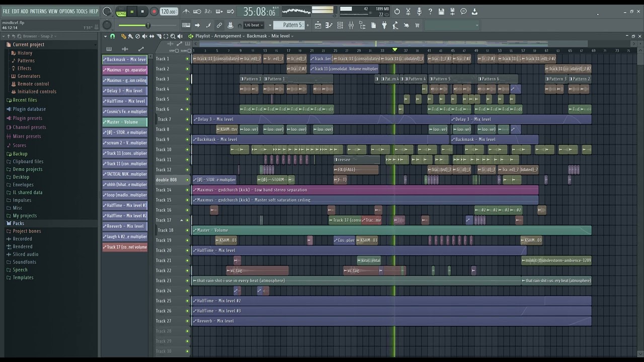Toggle mute LED on Track 27

click(187, 321)
